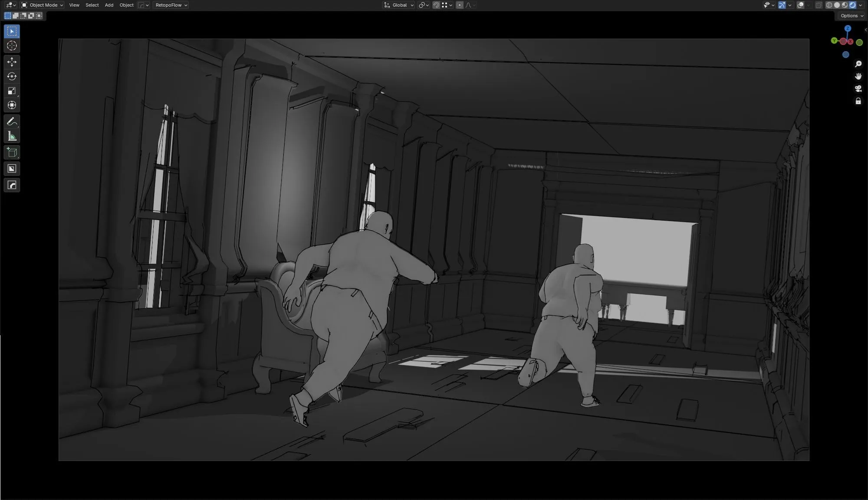Click the bottom curved-corner tool in the toolbar
This screenshot has height=500, width=868.
pyautogui.click(x=12, y=185)
